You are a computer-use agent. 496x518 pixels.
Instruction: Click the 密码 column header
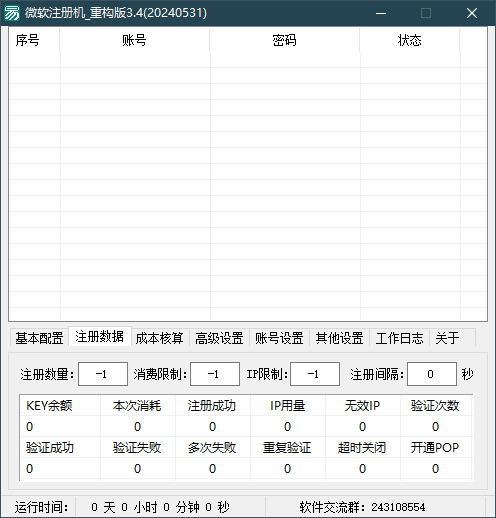[284, 40]
